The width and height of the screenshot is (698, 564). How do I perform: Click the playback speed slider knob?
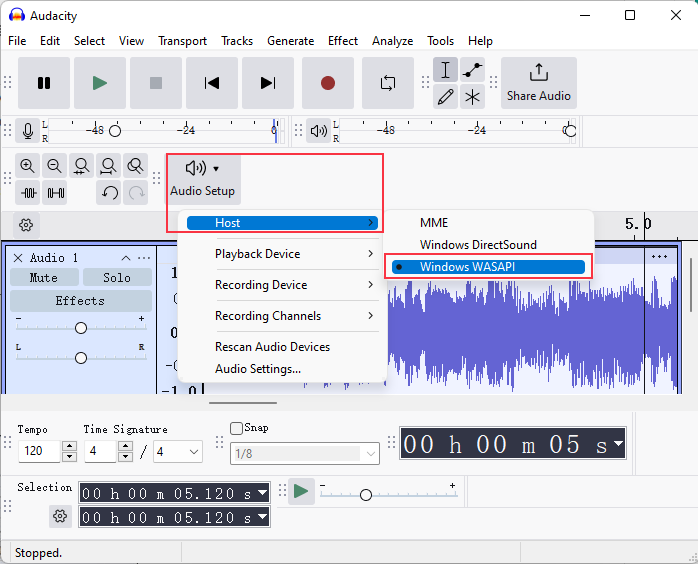(x=366, y=495)
